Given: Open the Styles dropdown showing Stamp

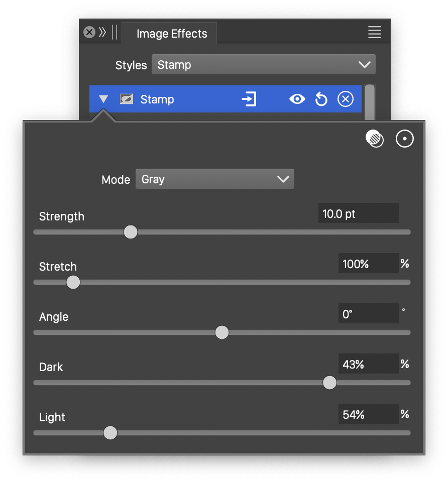Looking at the screenshot, I should (263, 65).
